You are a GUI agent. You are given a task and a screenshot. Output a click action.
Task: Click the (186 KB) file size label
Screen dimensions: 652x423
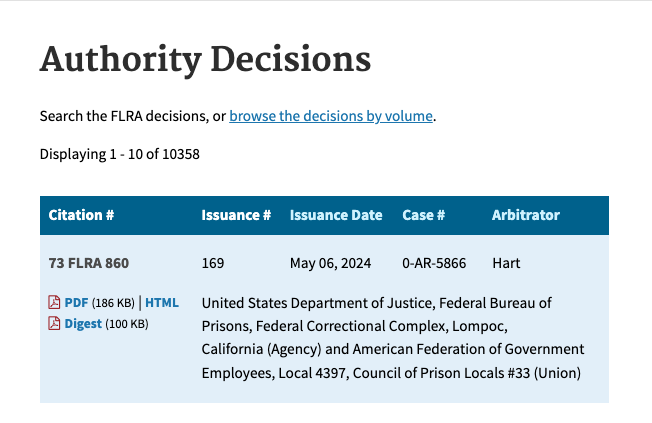[113, 302]
